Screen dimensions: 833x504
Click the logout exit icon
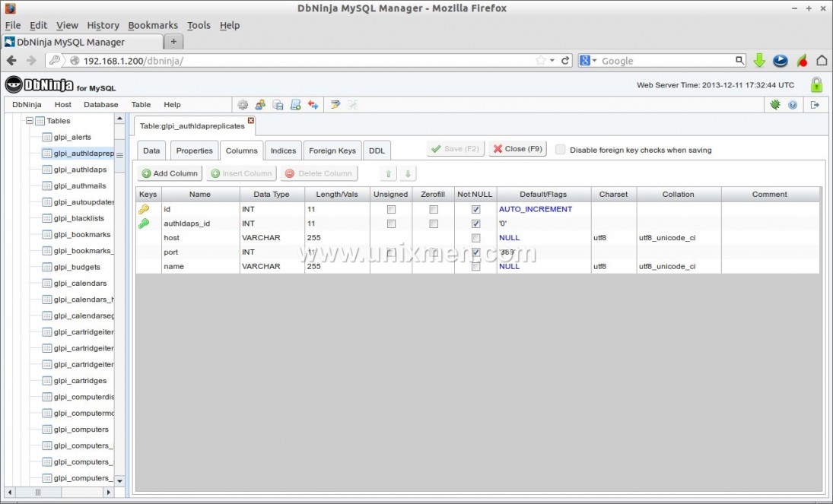point(815,105)
